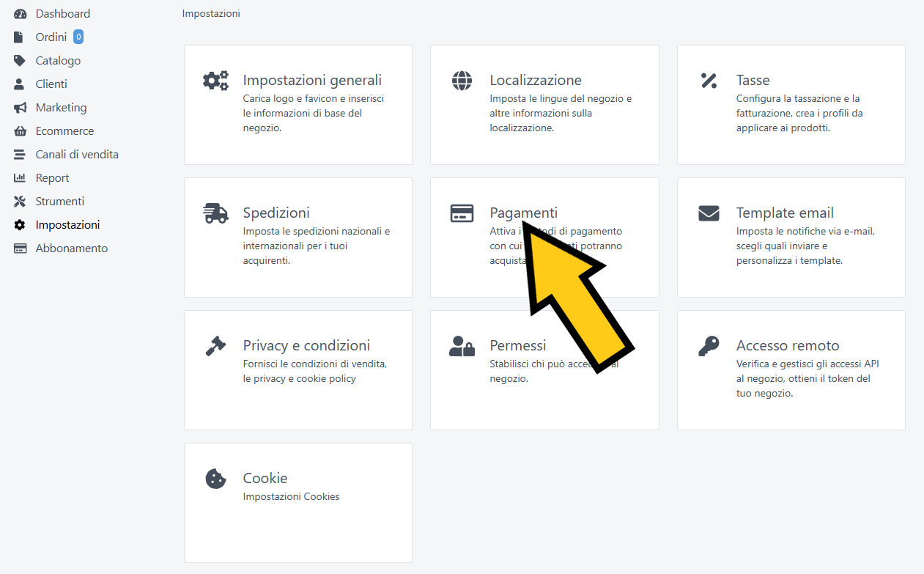Click the key icon for Accesso remoto
The image size is (924, 574).
(x=709, y=346)
